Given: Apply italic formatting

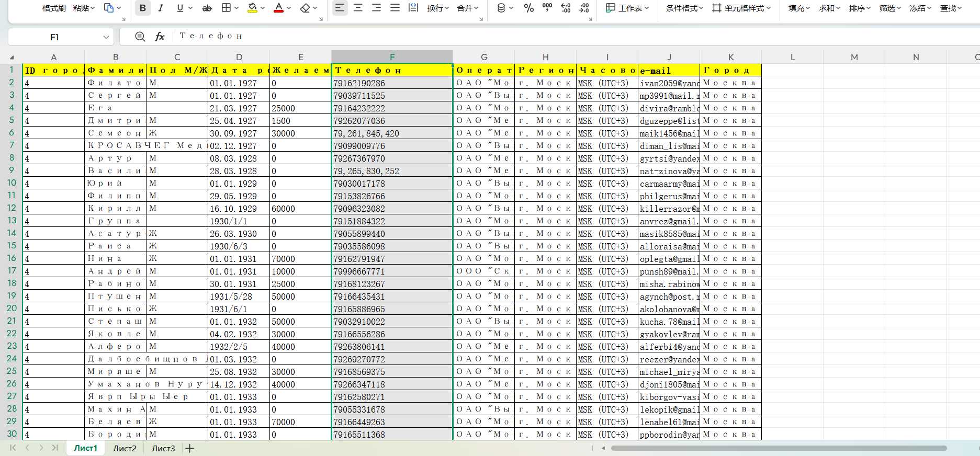Looking at the screenshot, I should tap(161, 8).
